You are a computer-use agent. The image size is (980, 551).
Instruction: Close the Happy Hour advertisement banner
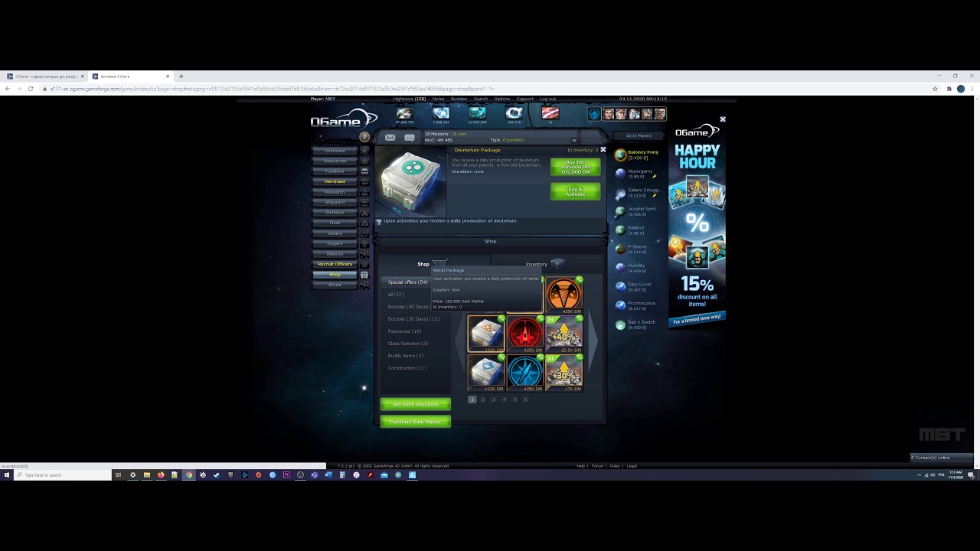tap(722, 119)
